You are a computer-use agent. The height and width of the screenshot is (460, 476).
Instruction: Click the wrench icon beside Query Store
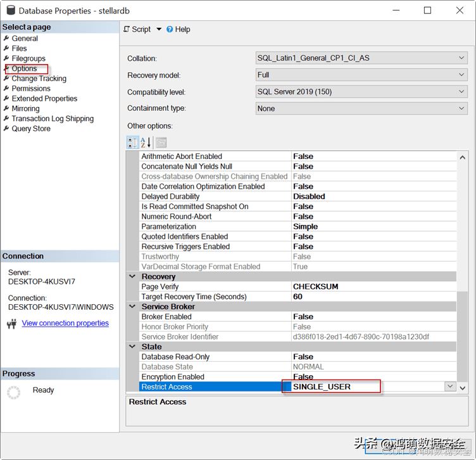[6, 129]
